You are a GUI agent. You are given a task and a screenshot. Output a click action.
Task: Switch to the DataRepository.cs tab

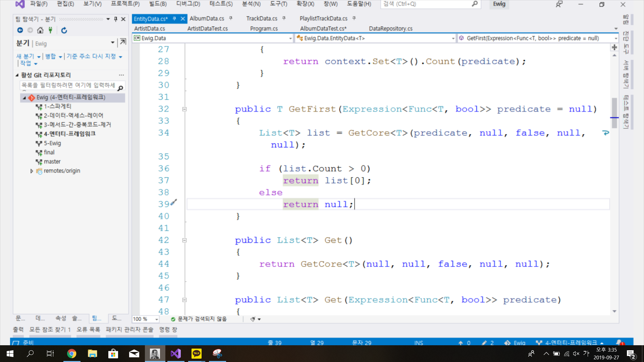point(390,28)
